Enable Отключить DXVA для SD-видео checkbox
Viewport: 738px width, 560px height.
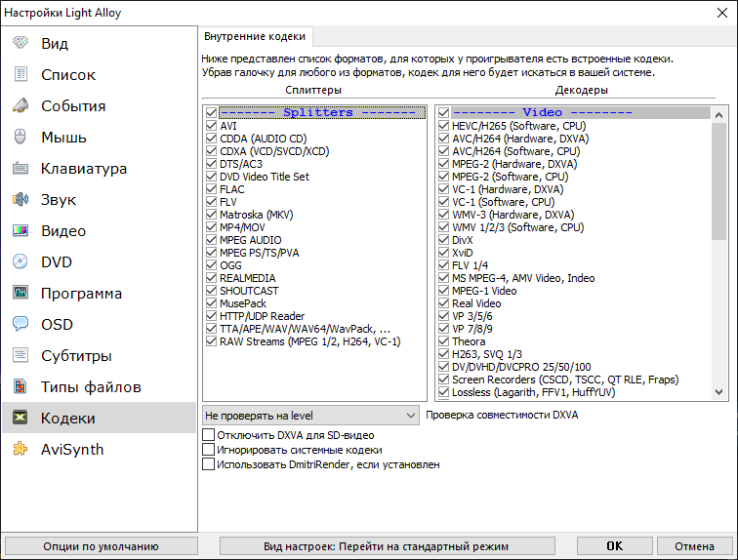tap(208, 435)
